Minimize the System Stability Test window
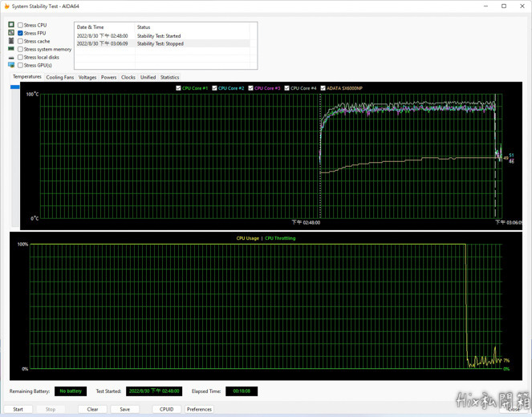 point(485,6)
